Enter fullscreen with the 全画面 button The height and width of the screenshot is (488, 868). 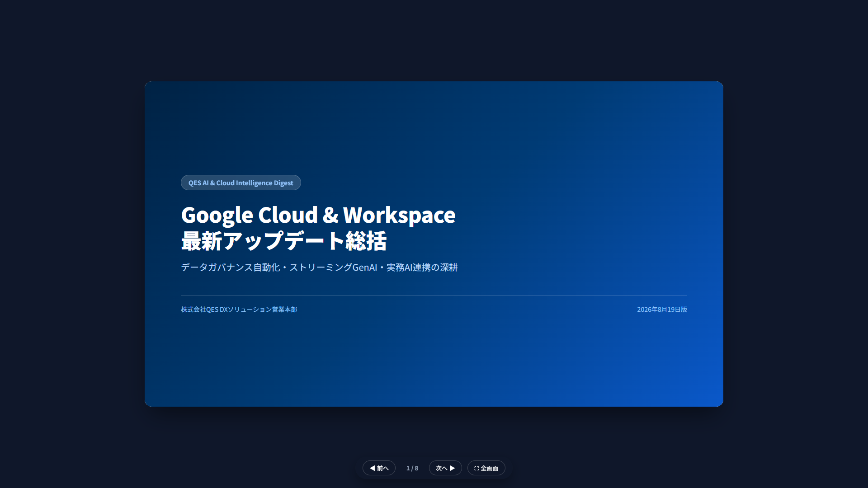486,468
